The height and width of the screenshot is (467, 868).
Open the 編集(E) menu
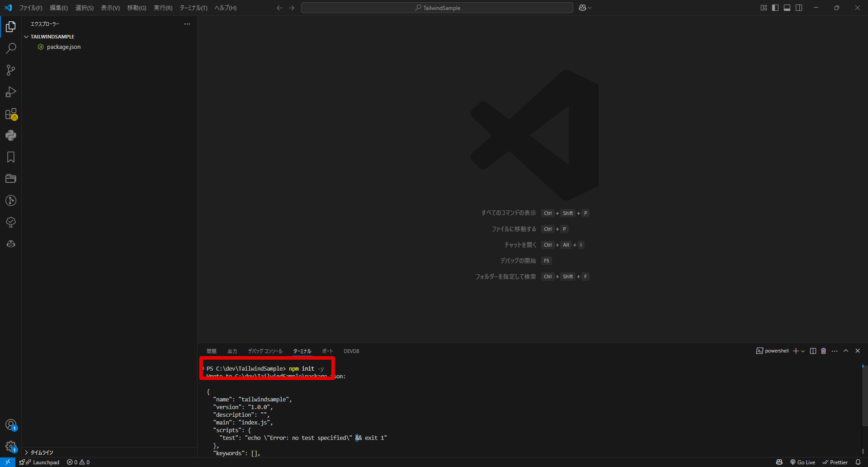pyautogui.click(x=59, y=8)
